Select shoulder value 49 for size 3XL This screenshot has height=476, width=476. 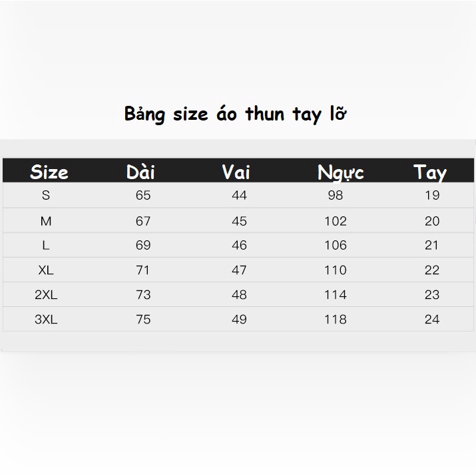[239, 320]
